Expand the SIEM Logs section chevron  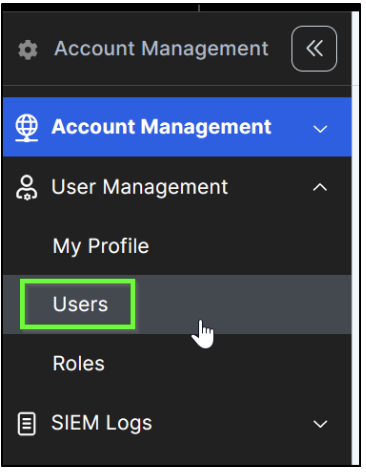tap(320, 424)
